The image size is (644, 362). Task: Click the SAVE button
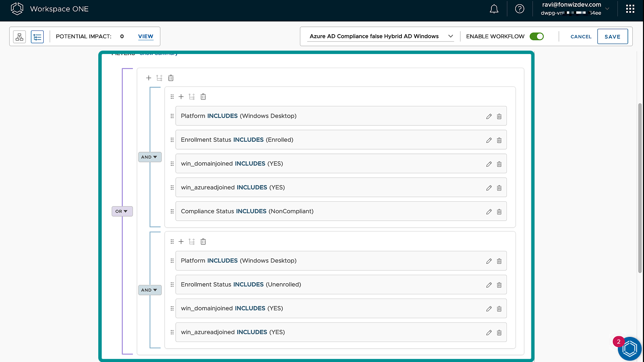[612, 37]
